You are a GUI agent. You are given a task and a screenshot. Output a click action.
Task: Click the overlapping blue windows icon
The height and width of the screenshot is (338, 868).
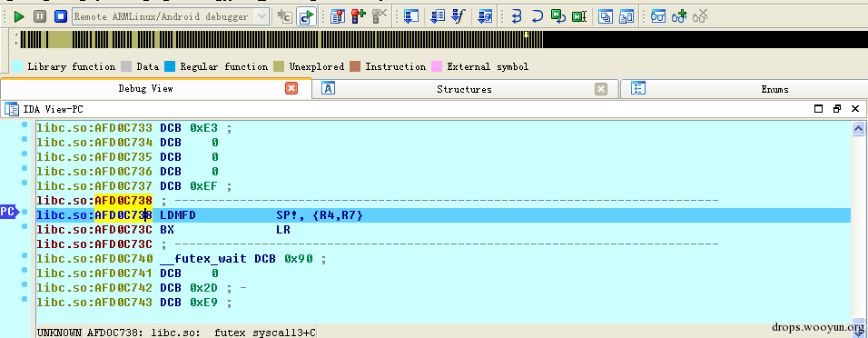[607, 16]
